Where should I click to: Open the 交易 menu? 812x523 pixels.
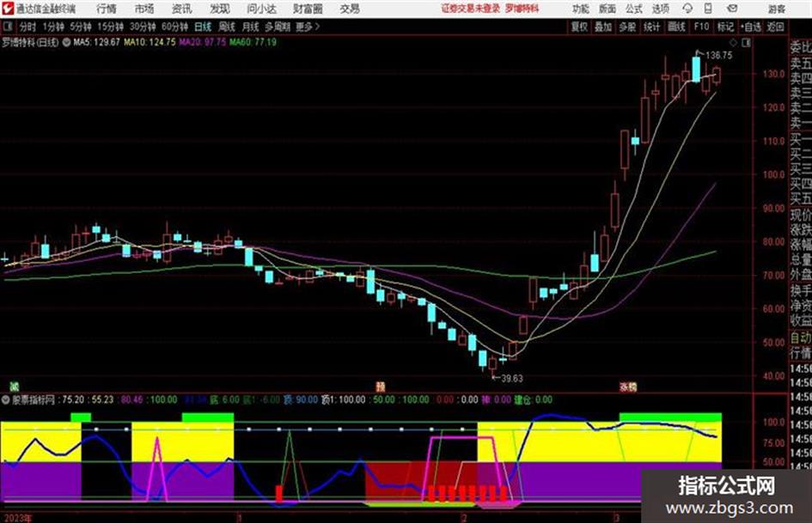(x=350, y=9)
